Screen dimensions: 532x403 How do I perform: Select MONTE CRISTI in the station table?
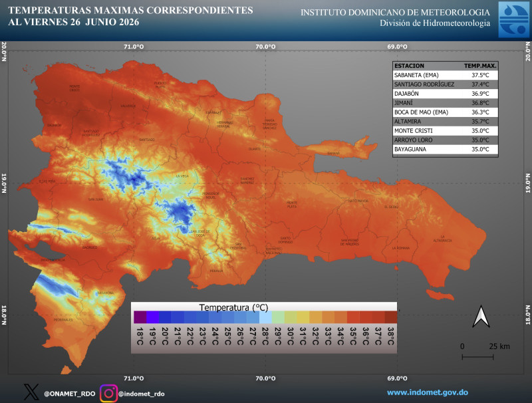[x=413, y=130]
